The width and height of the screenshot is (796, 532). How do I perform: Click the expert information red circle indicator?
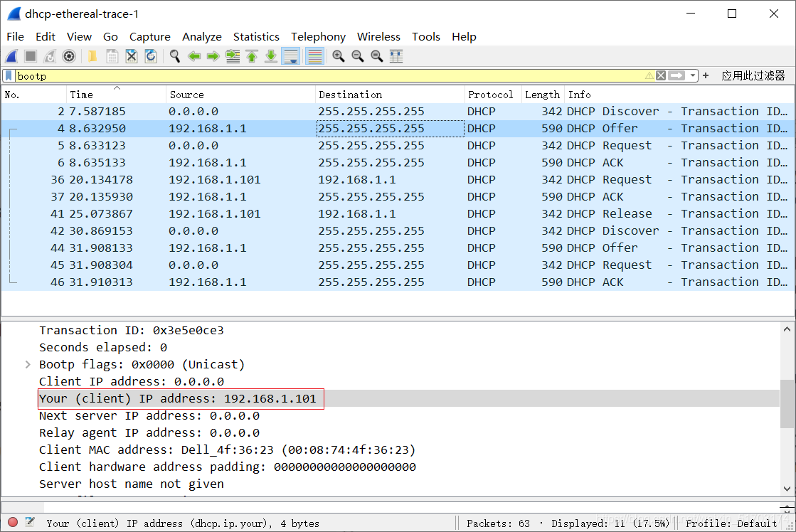tap(14, 522)
